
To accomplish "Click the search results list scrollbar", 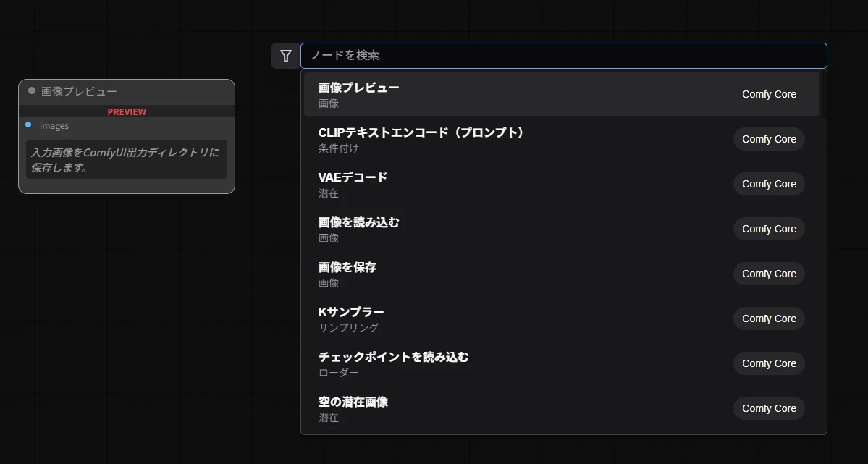I will (x=824, y=94).
